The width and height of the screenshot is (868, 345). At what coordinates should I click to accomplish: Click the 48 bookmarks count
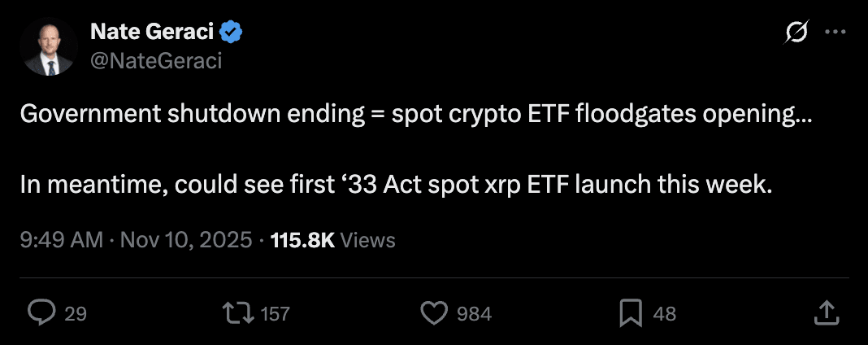(x=664, y=313)
